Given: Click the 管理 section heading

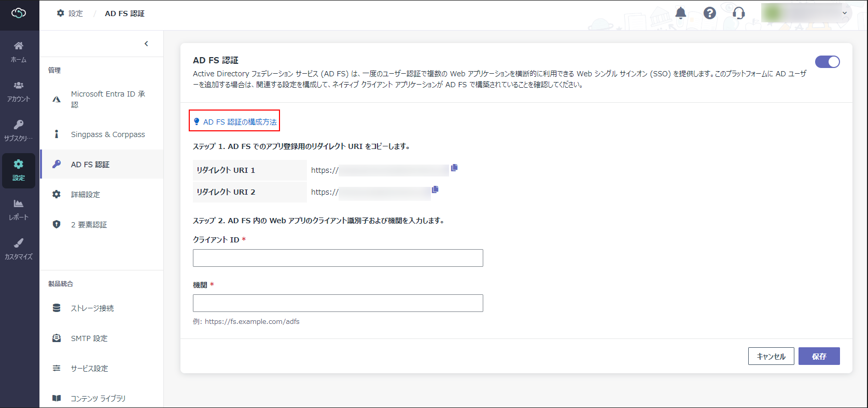Looking at the screenshot, I should click(54, 70).
